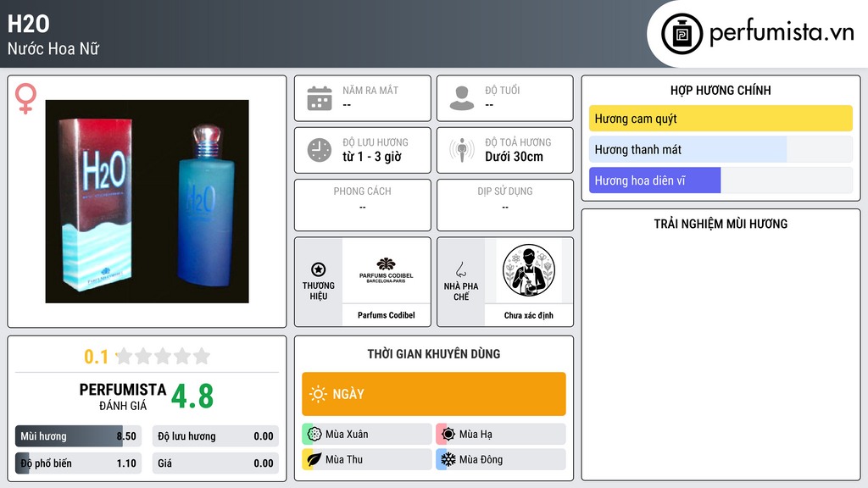Click the person icon for Độ tuổi
868x488 pixels.
(462, 98)
